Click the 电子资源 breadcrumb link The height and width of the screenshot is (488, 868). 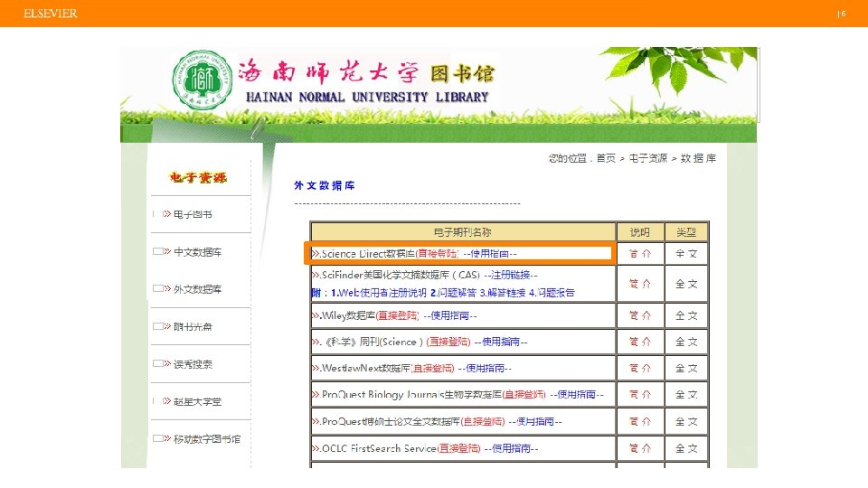[x=648, y=158]
